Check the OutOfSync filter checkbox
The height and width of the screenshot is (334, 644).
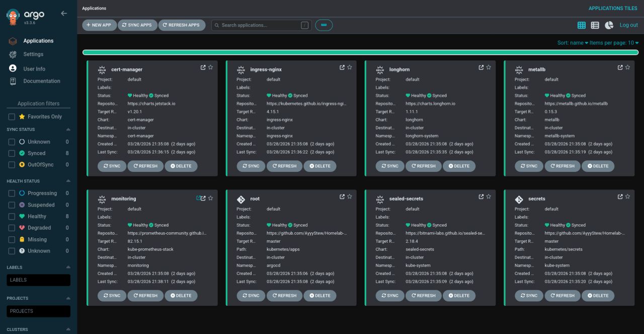pos(12,165)
